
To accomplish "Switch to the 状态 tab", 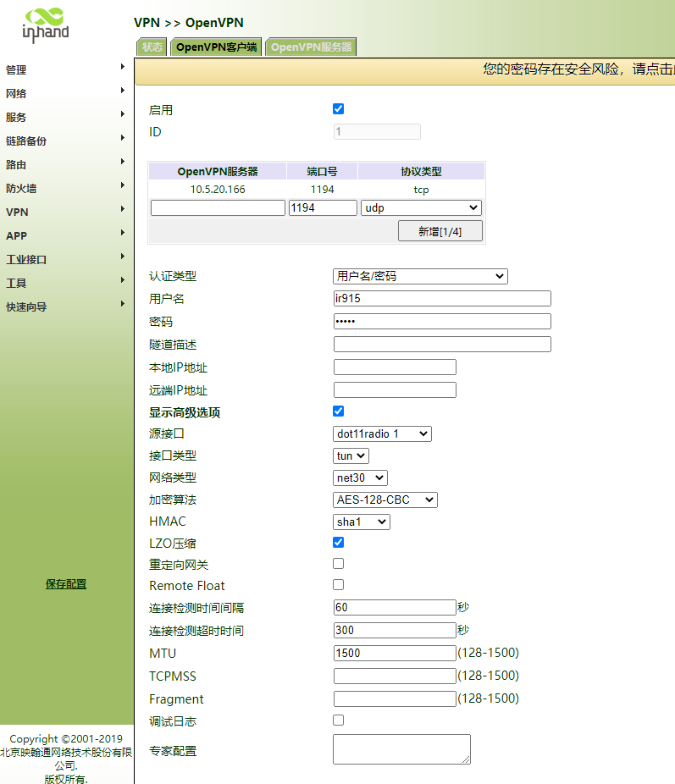I will [152, 47].
